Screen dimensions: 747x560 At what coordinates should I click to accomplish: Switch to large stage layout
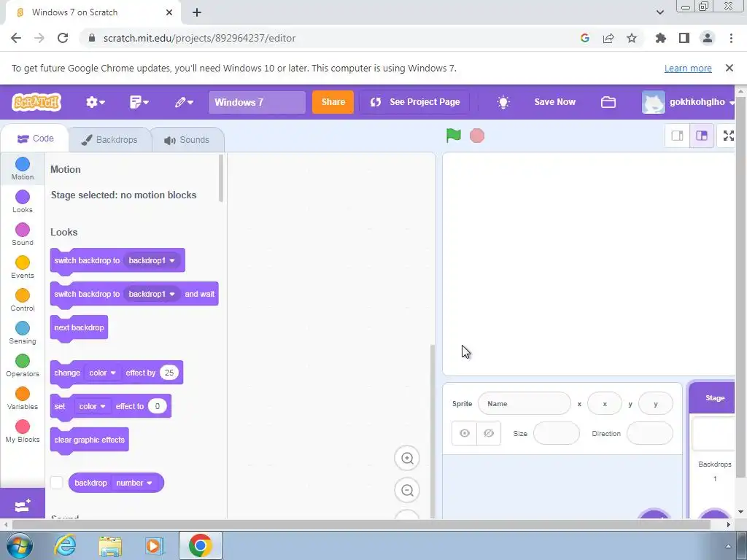click(702, 136)
